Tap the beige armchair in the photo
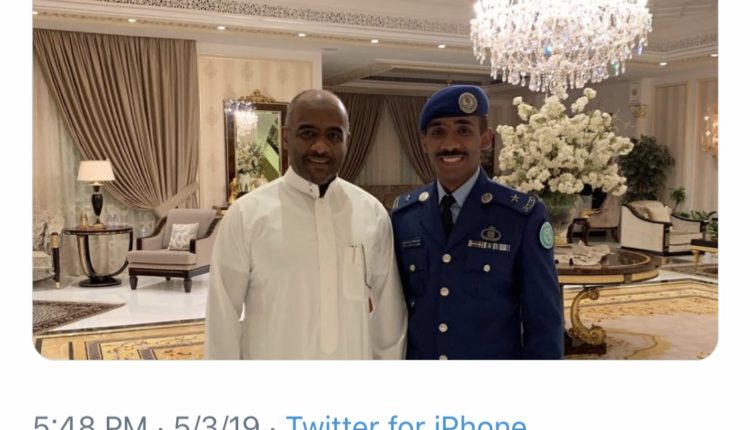This screenshot has width=750, height=430. (x=172, y=249)
